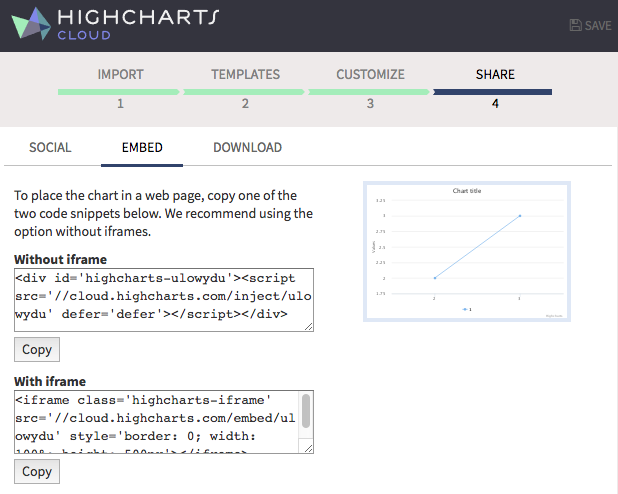Go to the Customize step
618x494 pixels.
pos(370,74)
